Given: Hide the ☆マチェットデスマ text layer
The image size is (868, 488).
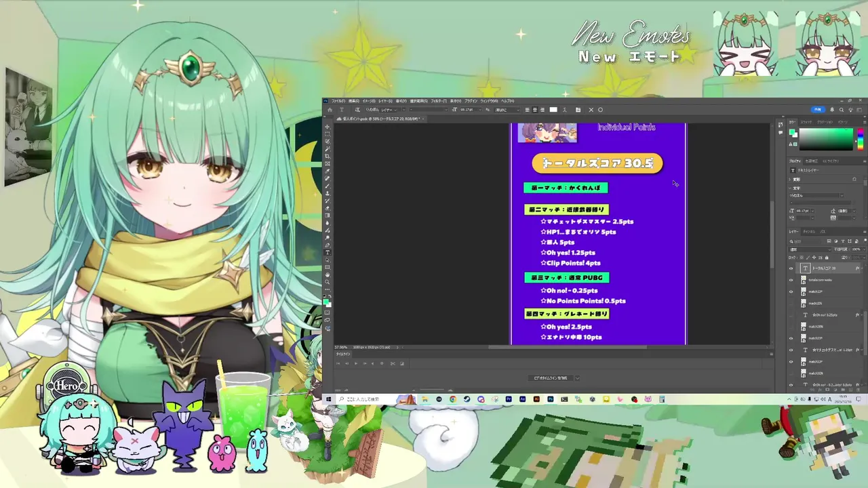Looking at the screenshot, I should coord(791,350).
